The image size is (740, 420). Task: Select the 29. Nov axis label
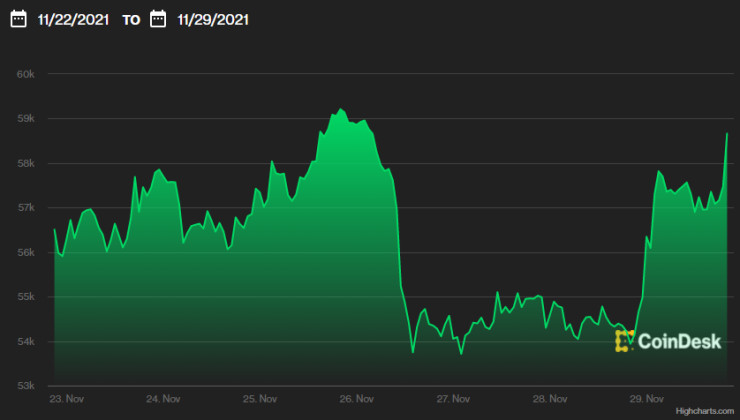(x=647, y=397)
